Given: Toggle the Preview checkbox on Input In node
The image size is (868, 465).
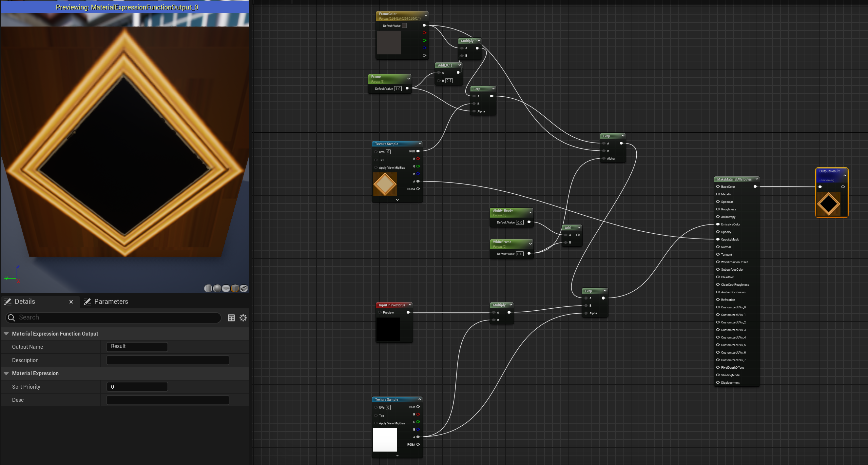Looking at the screenshot, I should point(380,312).
